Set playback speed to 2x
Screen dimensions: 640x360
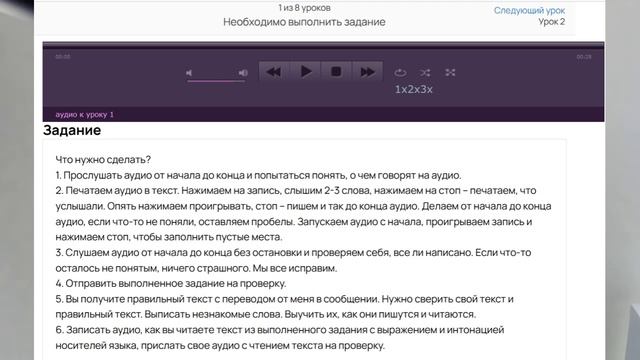pos(413,89)
